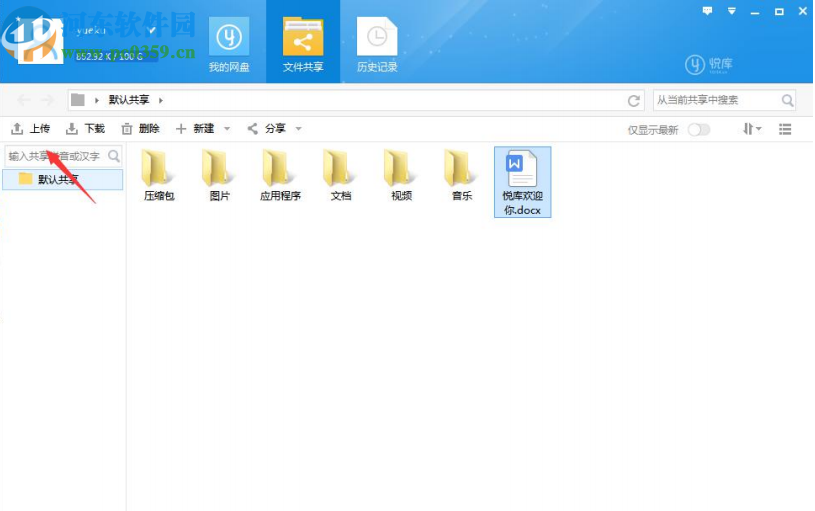The image size is (815, 511).
Task: Open the sort order dropdown
Action: click(752, 129)
